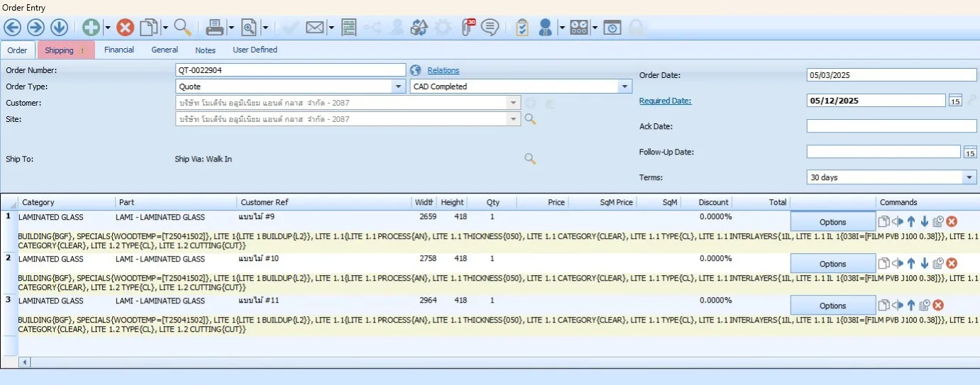
Task: Open the clock window schedule icon
Action: [612, 28]
